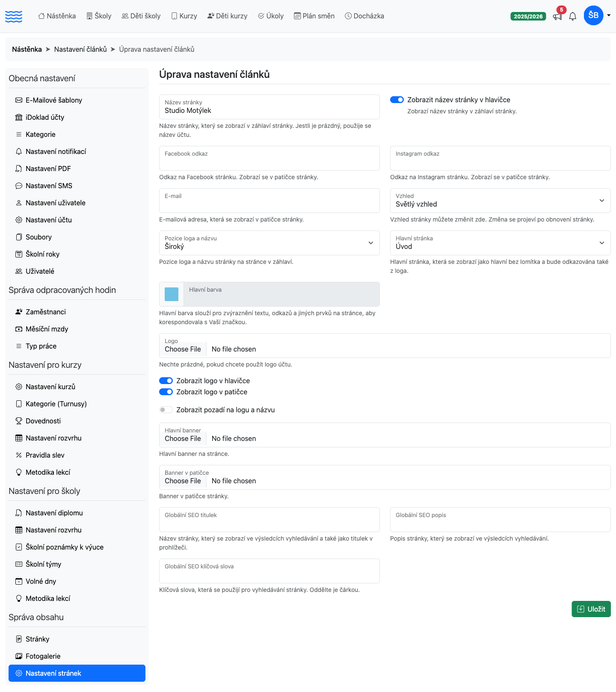This screenshot has width=616, height=692.
Task: Toggle Zobrazit logo v patičce switch
Action: [166, 392]
